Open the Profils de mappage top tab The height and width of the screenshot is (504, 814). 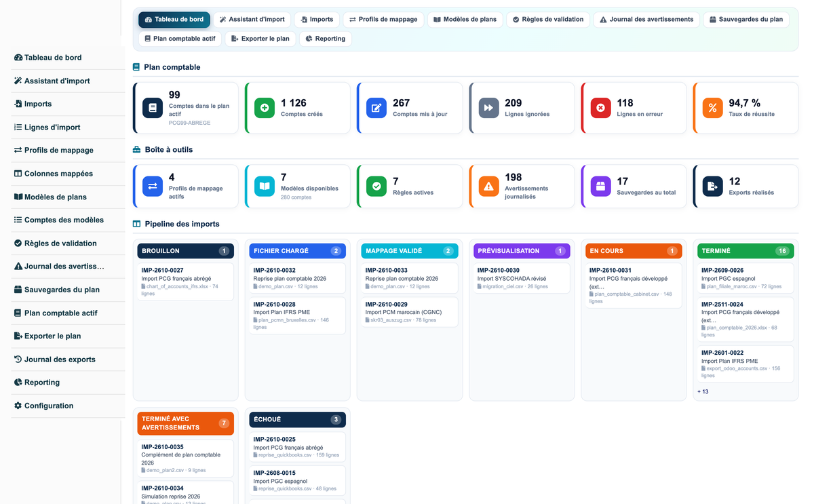pyautogui.click(x=383, y=20)
